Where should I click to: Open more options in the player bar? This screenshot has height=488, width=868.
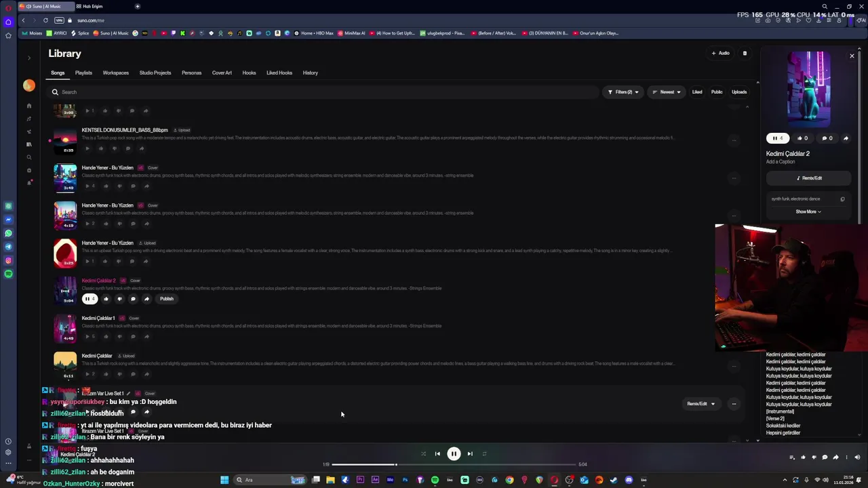[846, 457]
